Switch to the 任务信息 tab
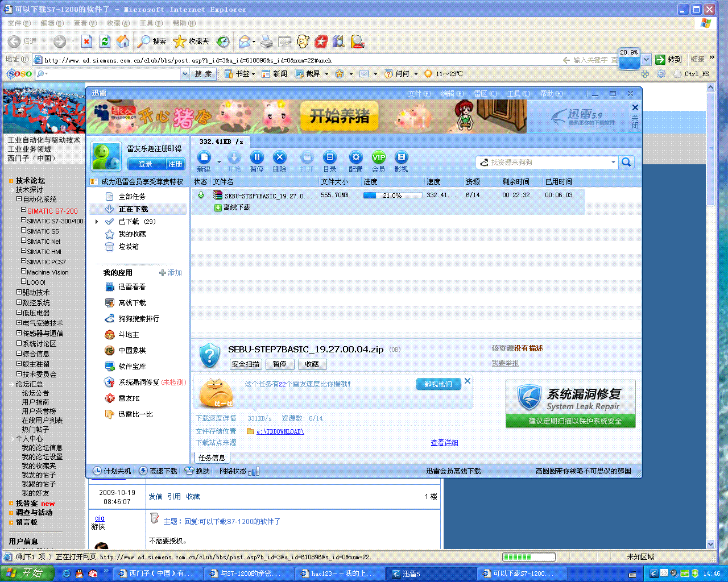This screenshot has height=582, width=728. coord(212,458)
